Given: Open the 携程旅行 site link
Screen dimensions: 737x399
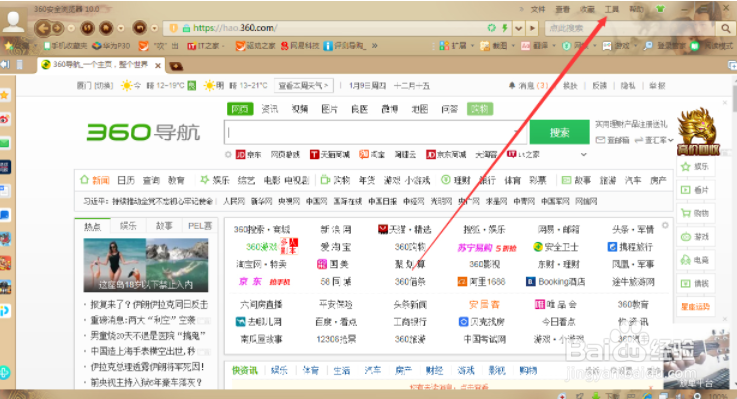Looking at the screenshot, I should coord(630,247).
